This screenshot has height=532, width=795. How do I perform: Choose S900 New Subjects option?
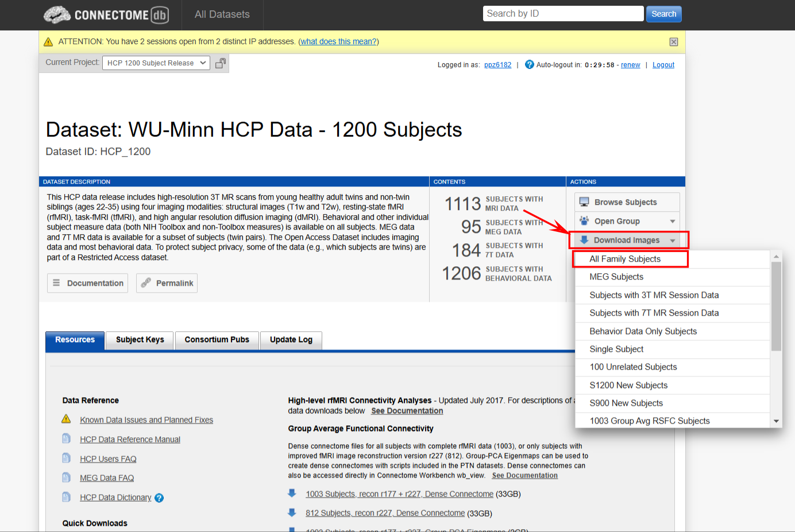[672, 403]
